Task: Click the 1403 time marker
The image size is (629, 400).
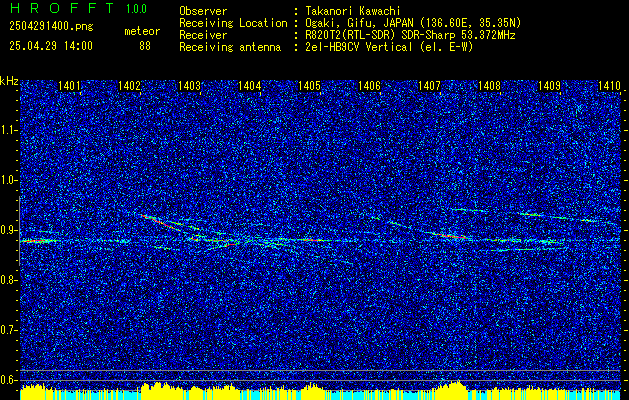Action: click(x=189, y=85)
